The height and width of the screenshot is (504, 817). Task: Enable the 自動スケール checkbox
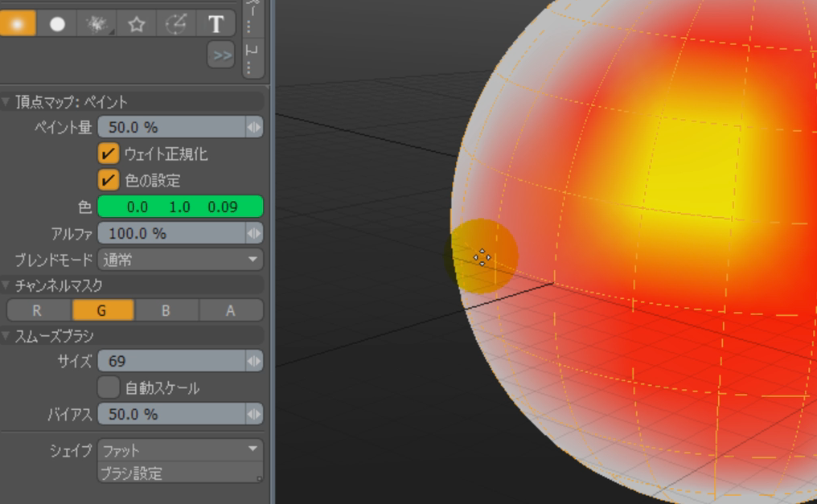point(109,387)
